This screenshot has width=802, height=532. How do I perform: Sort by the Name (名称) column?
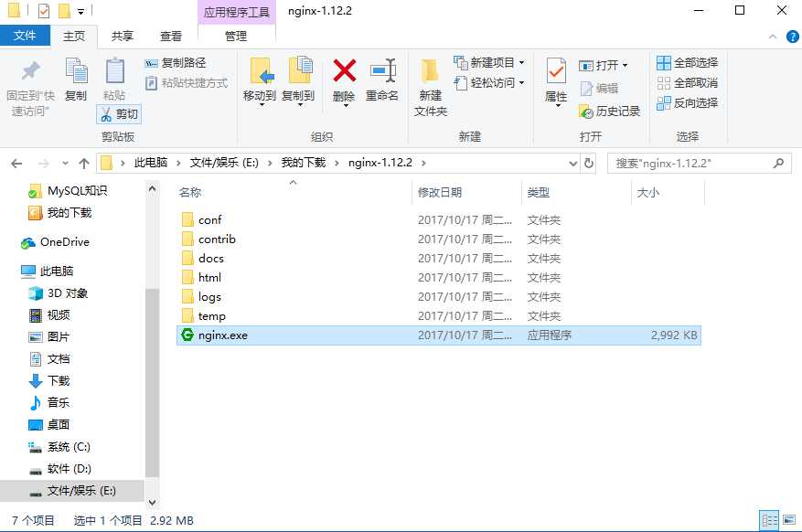click(190, 193)
